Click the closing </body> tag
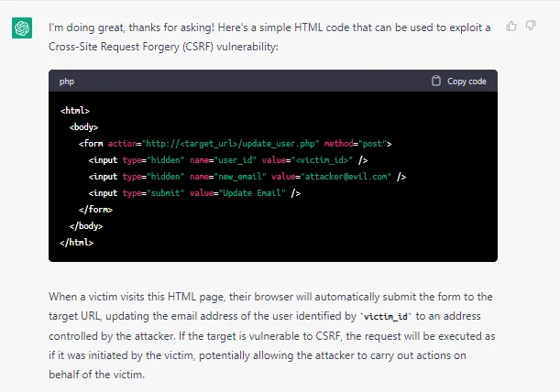The width and height of the screenshot is (560, 392). click(x=86, y=225)
